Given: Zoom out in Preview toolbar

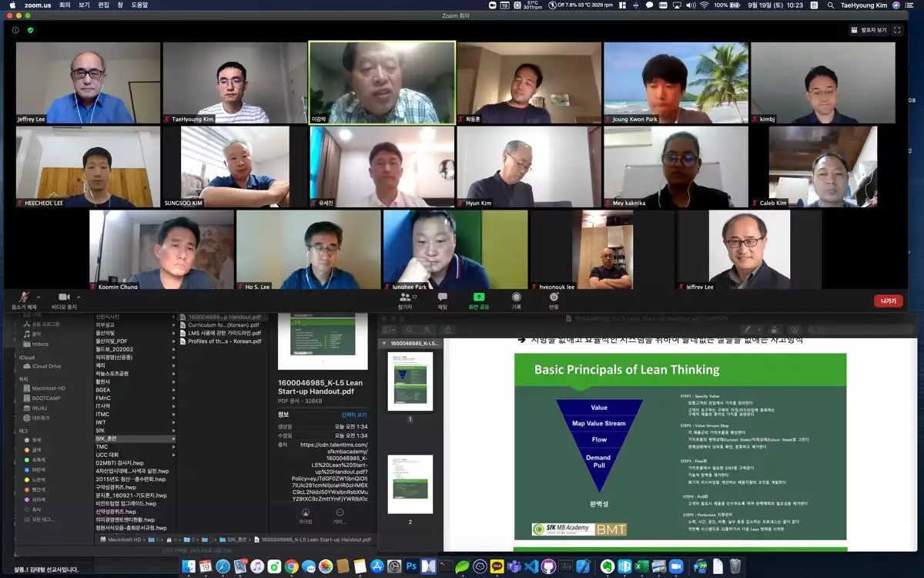Looking at the screenshot, I should [410, 329].
